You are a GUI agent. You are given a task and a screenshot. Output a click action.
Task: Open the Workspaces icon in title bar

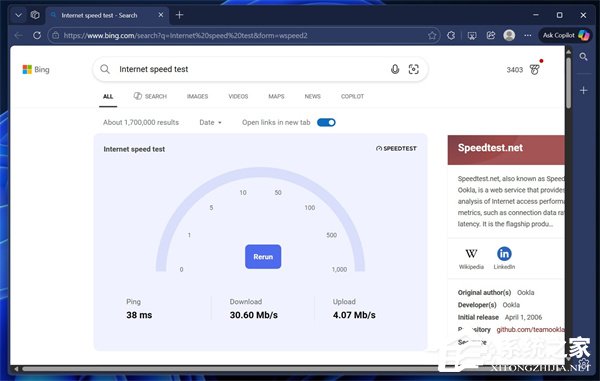(35, 15)
